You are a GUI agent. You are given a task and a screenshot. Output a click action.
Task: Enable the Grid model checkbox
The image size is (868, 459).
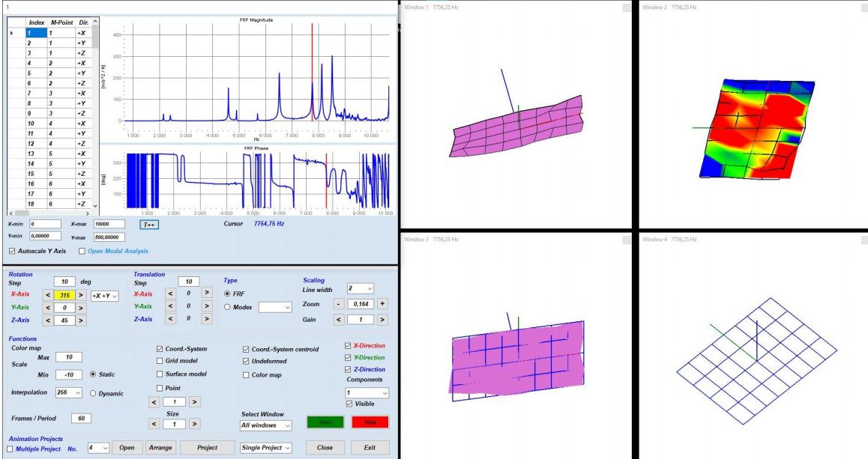pyautogui.click(x=160, y=361)
